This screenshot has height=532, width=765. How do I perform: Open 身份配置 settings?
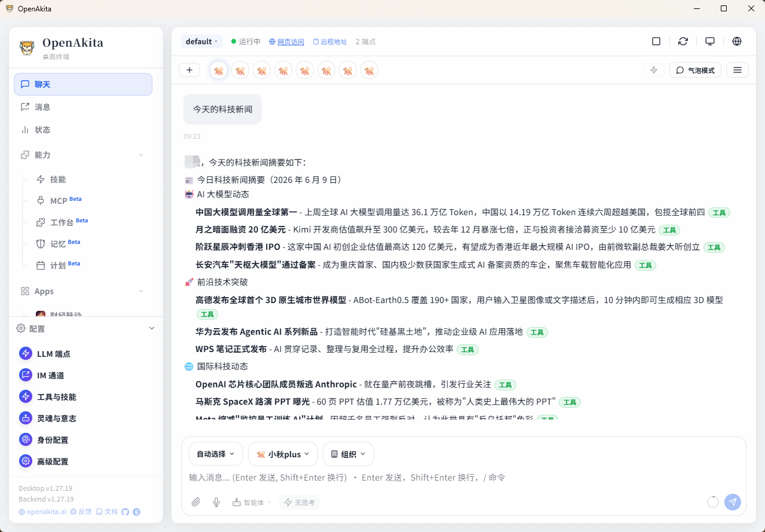point(86,440)
